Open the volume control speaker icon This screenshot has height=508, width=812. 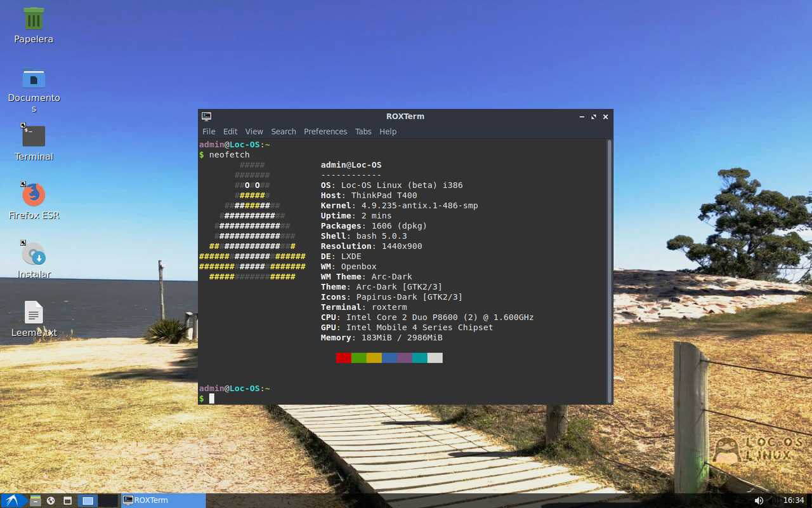point(759,500)
